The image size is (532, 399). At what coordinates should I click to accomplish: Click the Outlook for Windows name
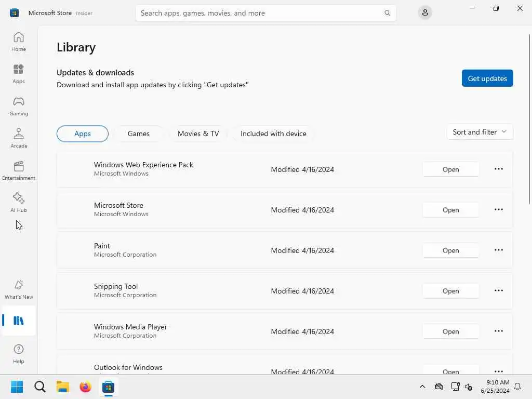pyautogui.click(x=128, y=367)
